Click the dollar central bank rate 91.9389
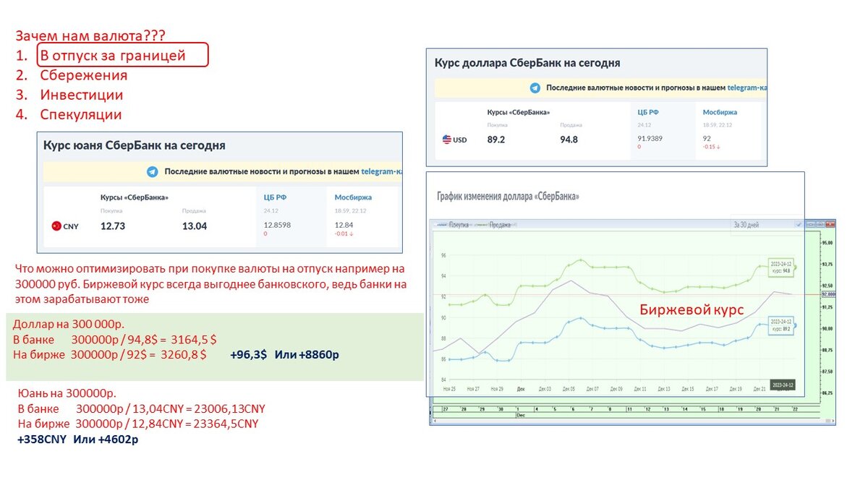Screen dimensions: 868x488 [x=650, y=138]
